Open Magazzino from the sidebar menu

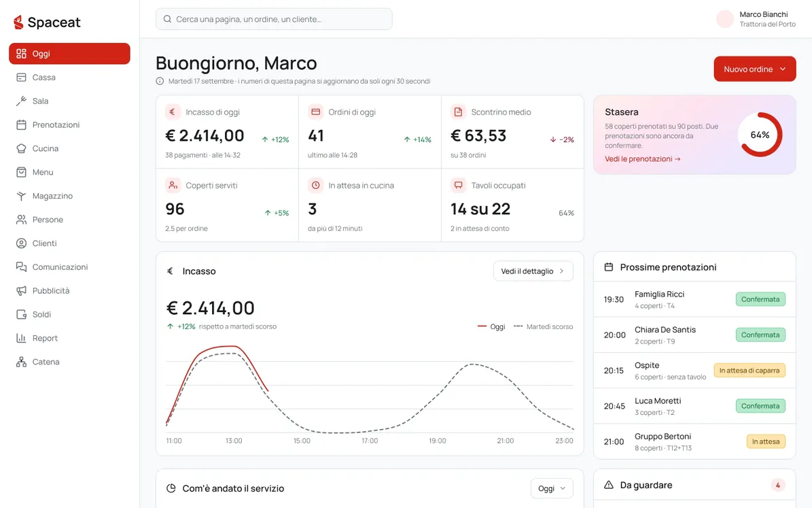[69, 196]
